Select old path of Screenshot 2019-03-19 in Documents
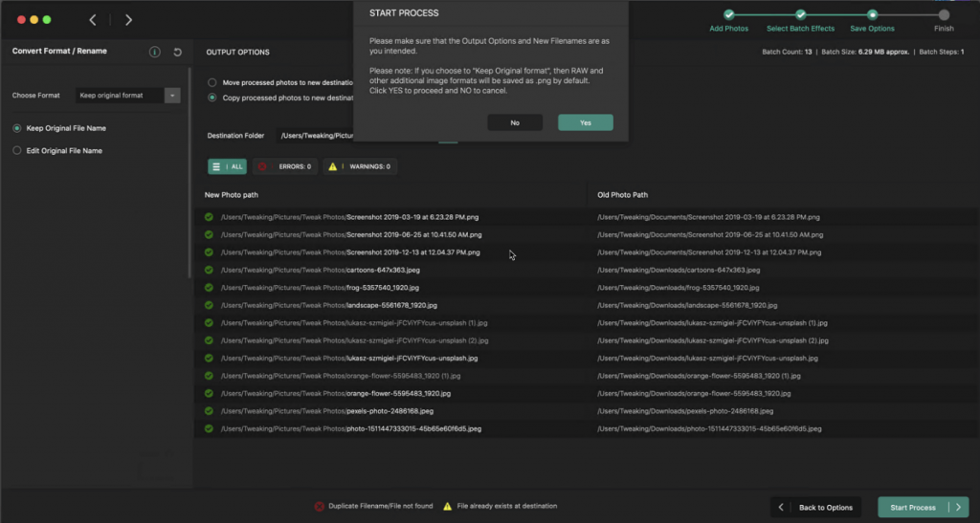980x523 pixels. [x=708, y=217]
